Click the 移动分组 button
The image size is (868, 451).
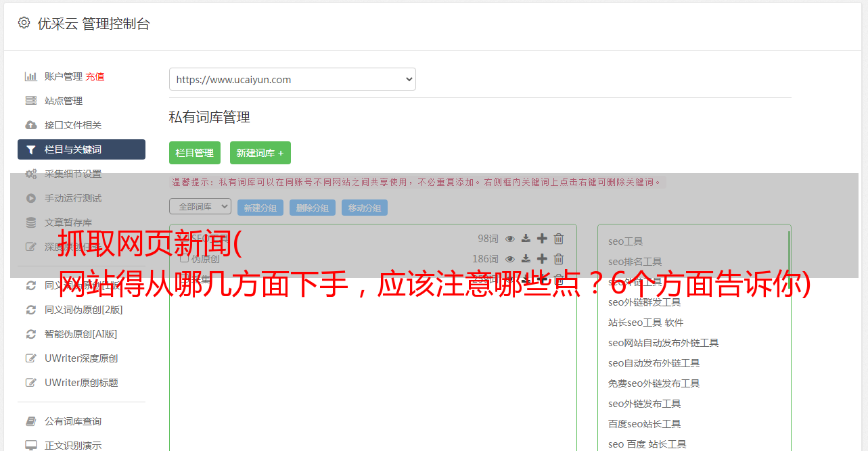pyautogui.click(x=365, y=208)
